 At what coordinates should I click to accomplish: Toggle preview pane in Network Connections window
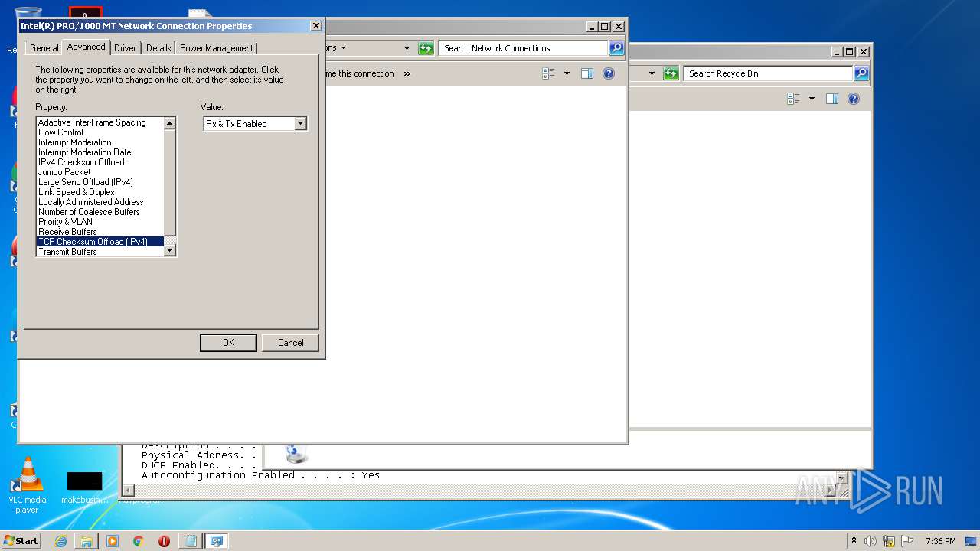587,73
